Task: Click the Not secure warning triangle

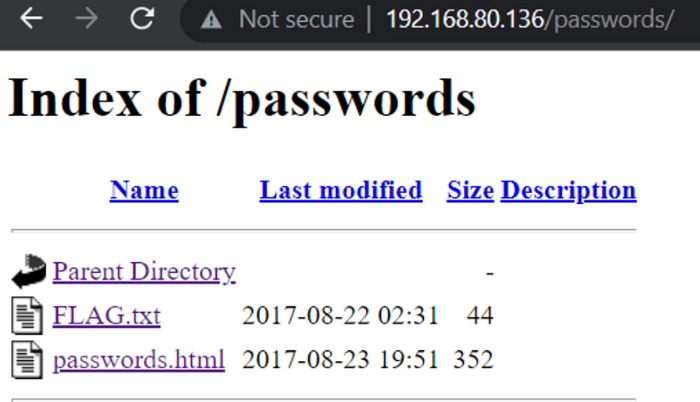Action: (210, 20)
